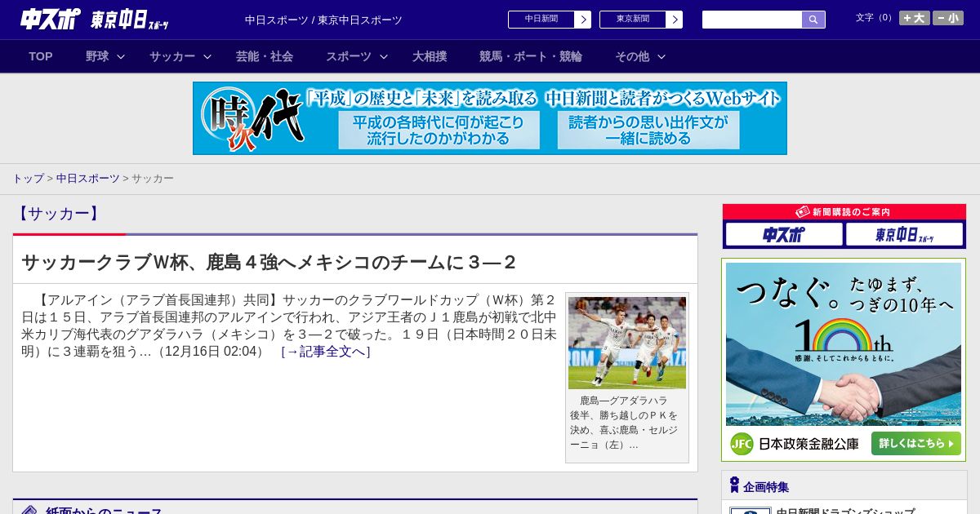Screen dimensions: 980x514
Task: Click the newspaper icon in 新聞購読のご案内
Action: pos(803,211)
